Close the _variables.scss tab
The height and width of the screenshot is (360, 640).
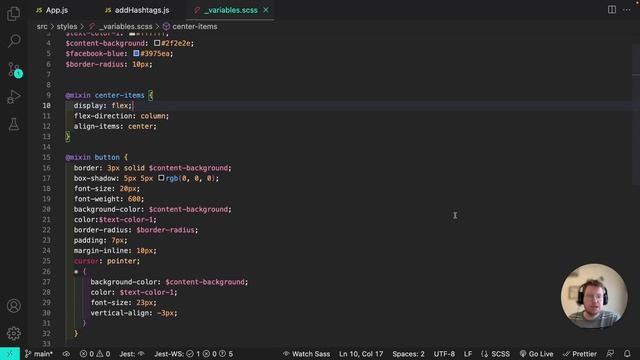266,10
